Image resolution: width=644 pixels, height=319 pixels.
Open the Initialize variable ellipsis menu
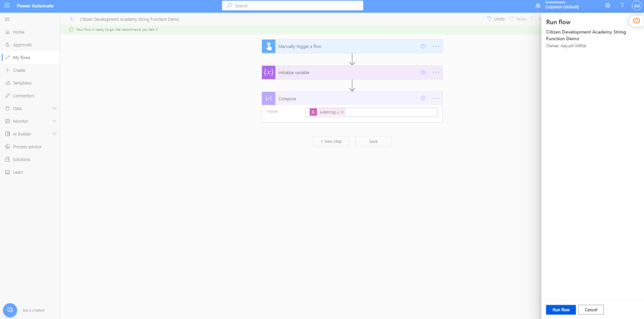pyautogui.click(x=436, y=72)
